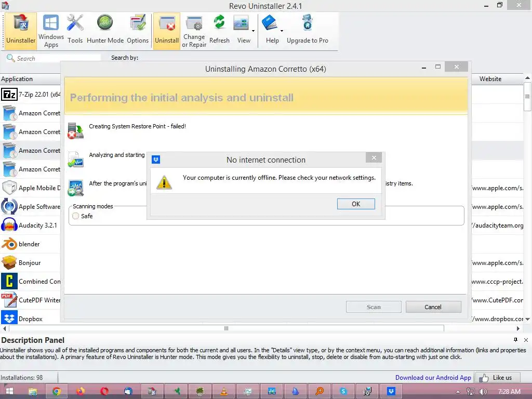Click the horizontal scrollbar thumb

[x=227, y=328]
